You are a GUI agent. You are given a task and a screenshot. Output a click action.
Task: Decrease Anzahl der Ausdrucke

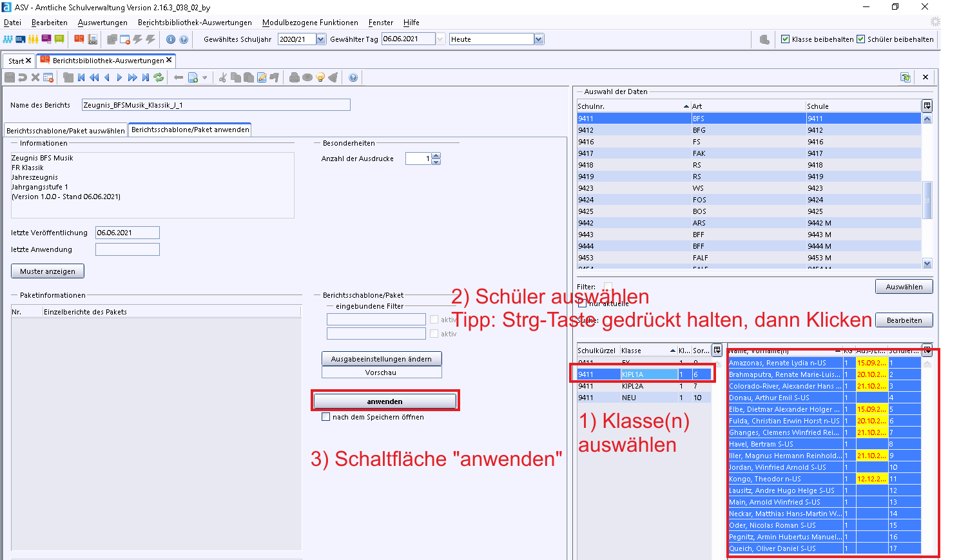click(x=436, y=162)
